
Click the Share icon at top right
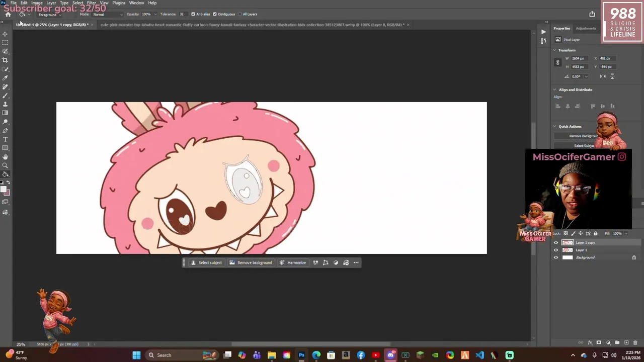coord(592,14)
